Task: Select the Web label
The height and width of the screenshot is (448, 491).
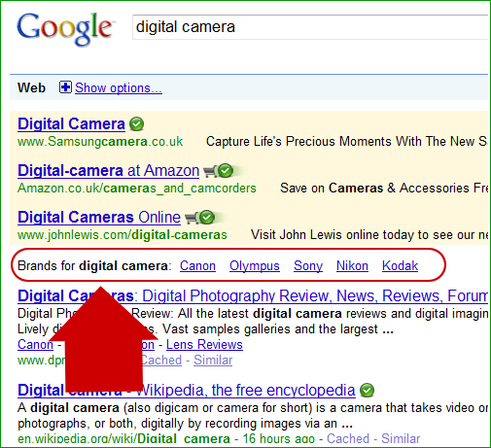Action: coord(31,87)
